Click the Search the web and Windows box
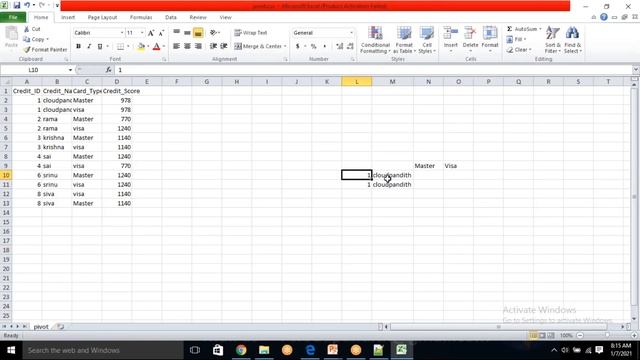 [x=103, y=350]
